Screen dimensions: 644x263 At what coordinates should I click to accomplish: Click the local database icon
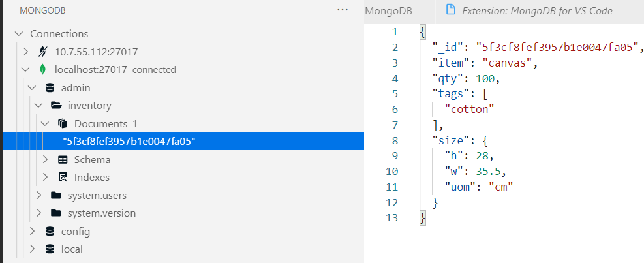click(x=50, y=249)
